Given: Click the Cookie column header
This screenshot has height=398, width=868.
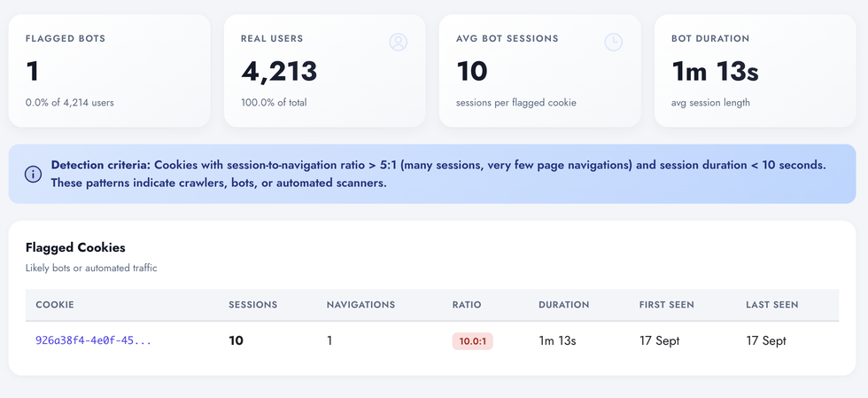Looking at the screenshot, I should (x=55, y=305).
